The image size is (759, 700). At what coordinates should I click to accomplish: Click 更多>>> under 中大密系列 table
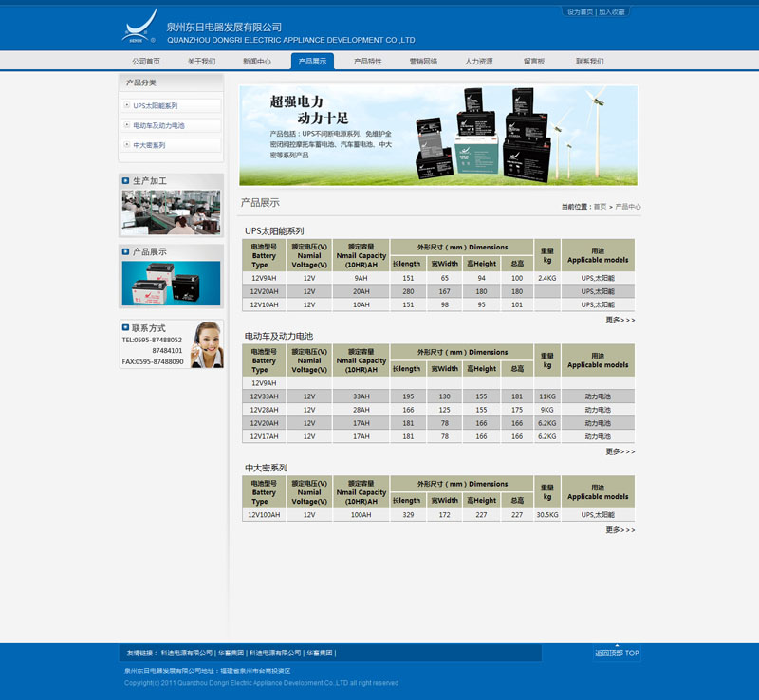[620, 530]
